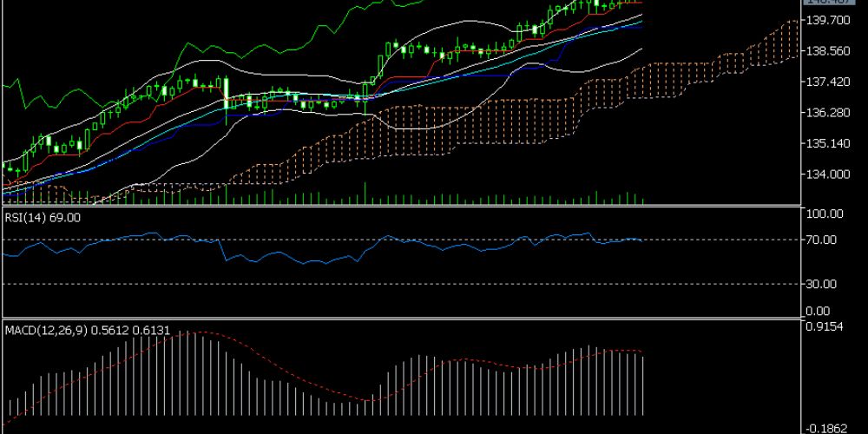Click the RSI(14) 69.00 indicator label
868x434 pixels.
43,218
